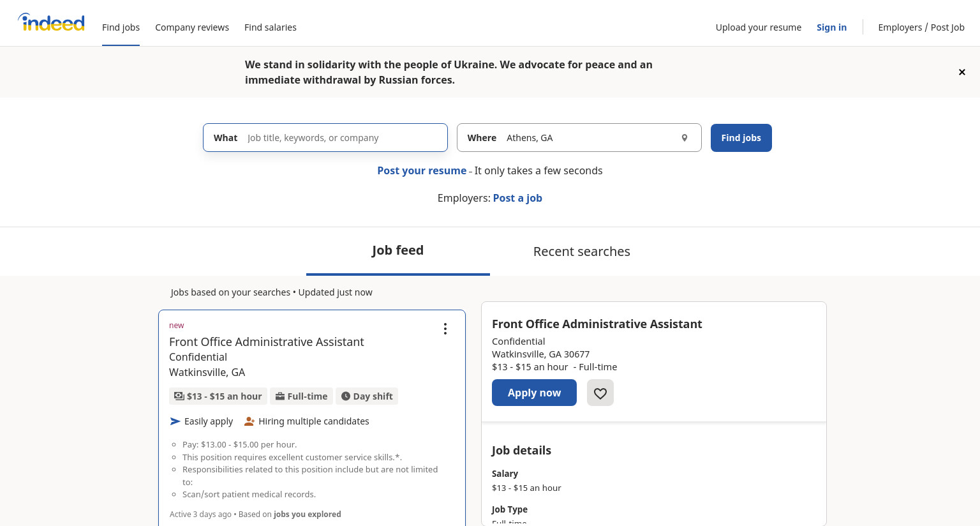980x526 pixels.
Task: Select the Easily apply arrow icon
Action: [175, 421]
